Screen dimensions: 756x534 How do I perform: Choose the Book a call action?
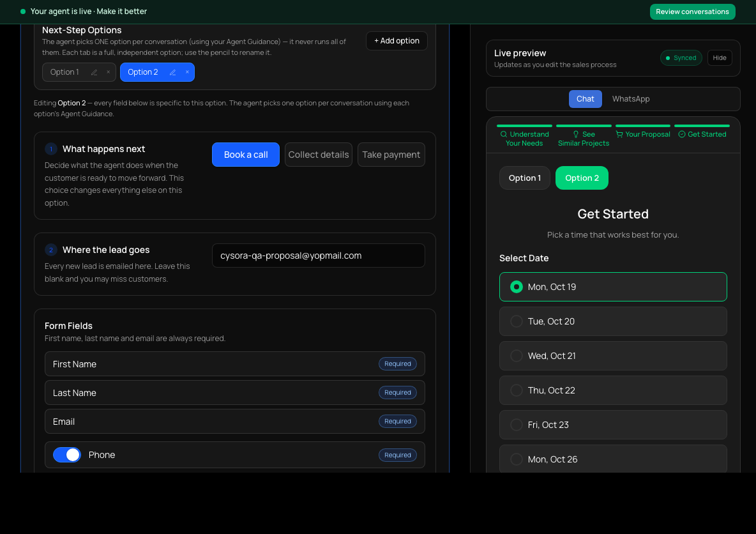click(x=246, y=155)
